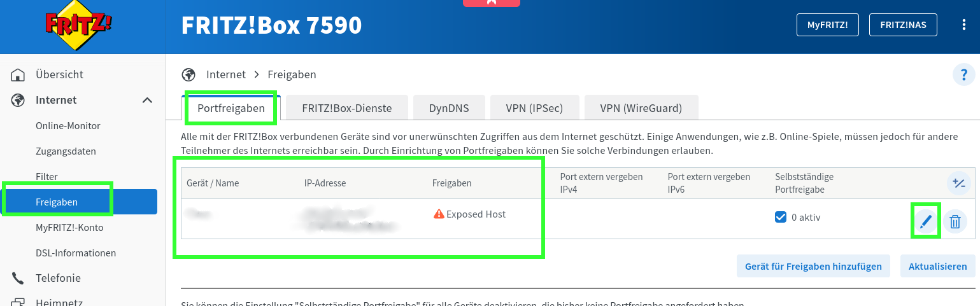Open the MyFRITZ! header button

[827, 25]
